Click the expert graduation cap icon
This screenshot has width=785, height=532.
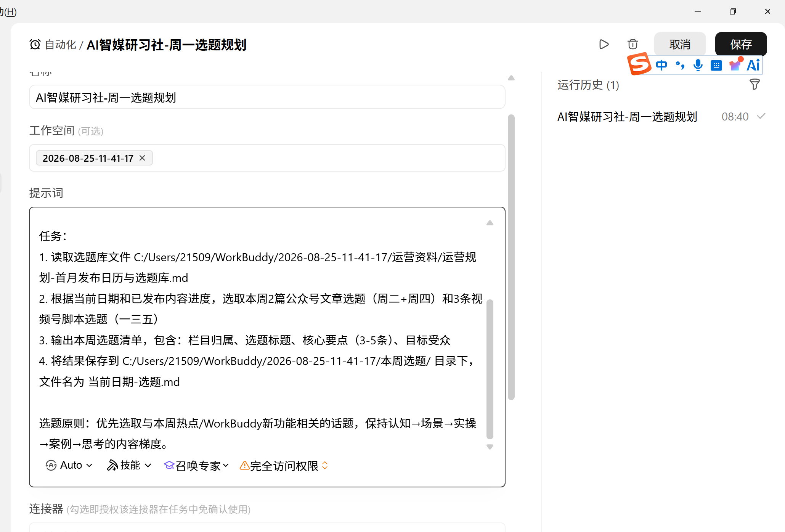(x=169, y=465)
